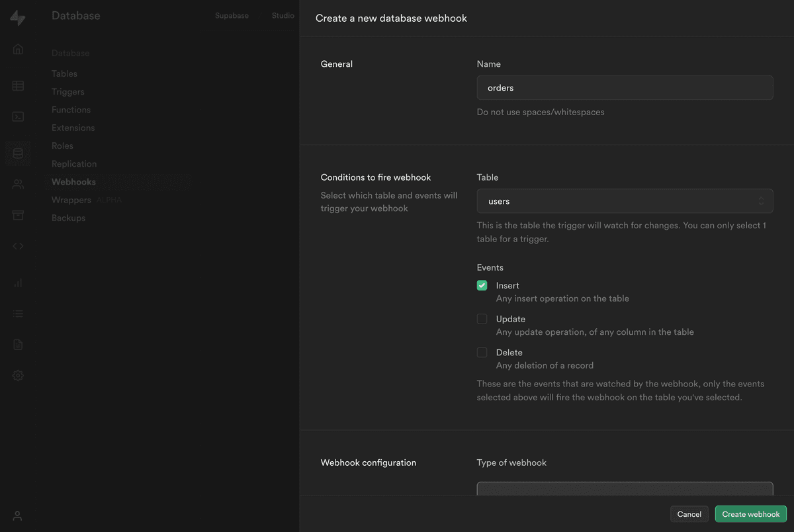Screen dimensions: 794x532
Task: Enable the Update event
Action: (x=482, y=318)
